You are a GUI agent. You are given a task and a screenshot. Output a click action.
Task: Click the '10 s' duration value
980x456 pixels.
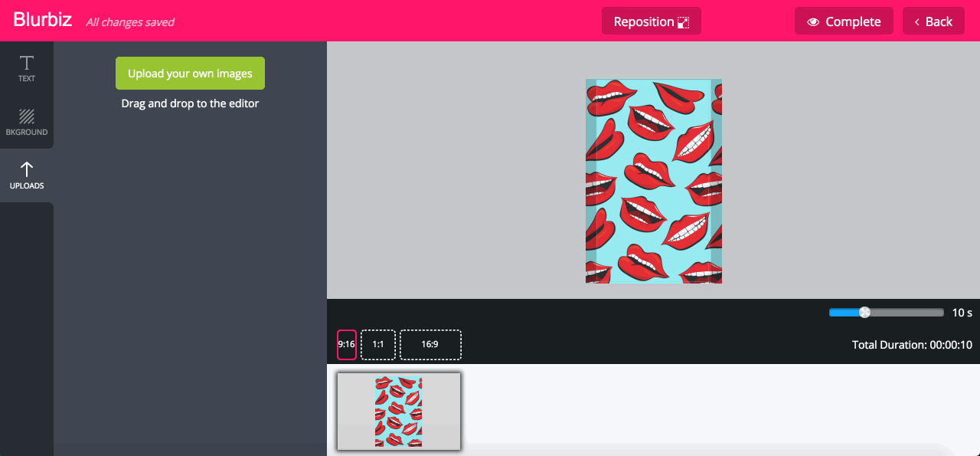962,313
